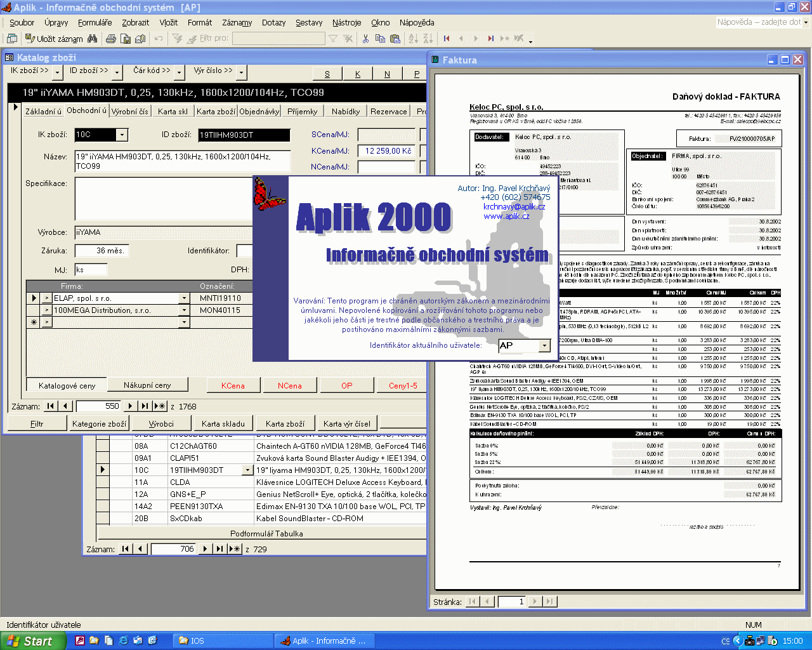Switch to the Karta skl tab
This screenshot has height=650, width=812.
(173, 111)
